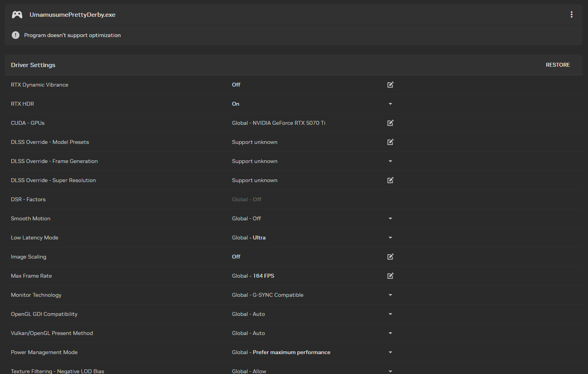Expand the Monitor Technology dropdown
Image resolution: width=588 pixels, height=374 pixels.
point(390,295)
